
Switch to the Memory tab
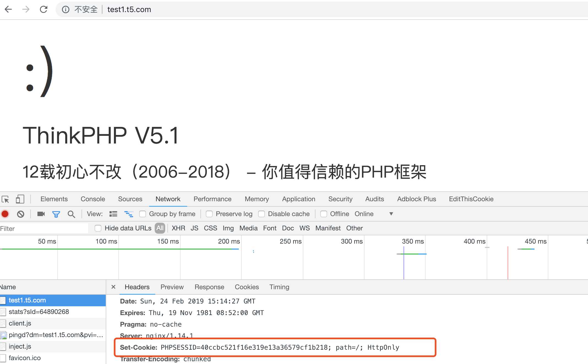tap(257, 199)
